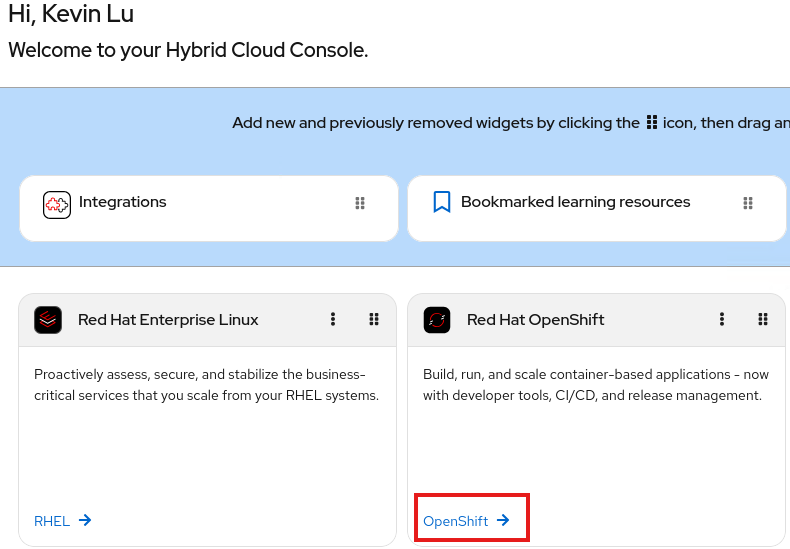Click Bookmarked learning resources drag handle

748,203
